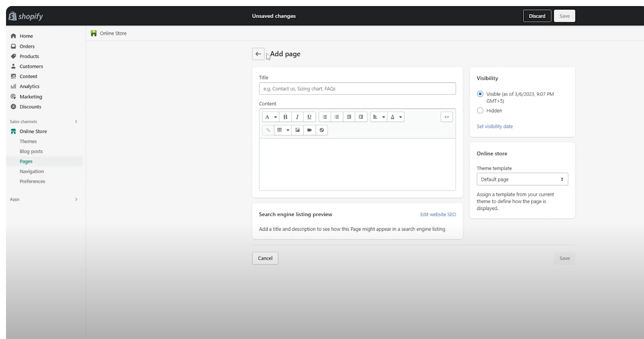The height and width of the screenshot is (339, 644).
Task: Click the Analytics label in sidebar
Action: [30, 86]
